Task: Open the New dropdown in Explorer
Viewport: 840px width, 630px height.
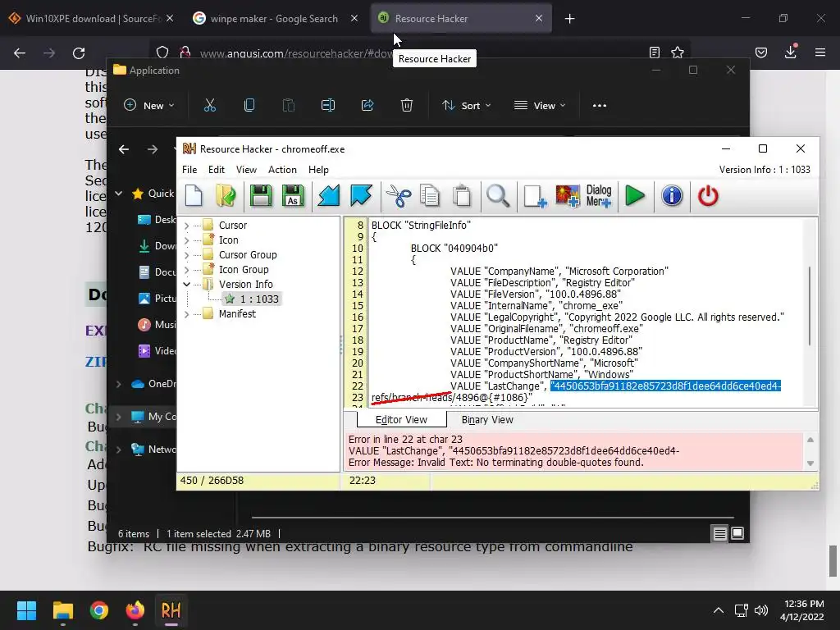Action: tap(149, 106)
